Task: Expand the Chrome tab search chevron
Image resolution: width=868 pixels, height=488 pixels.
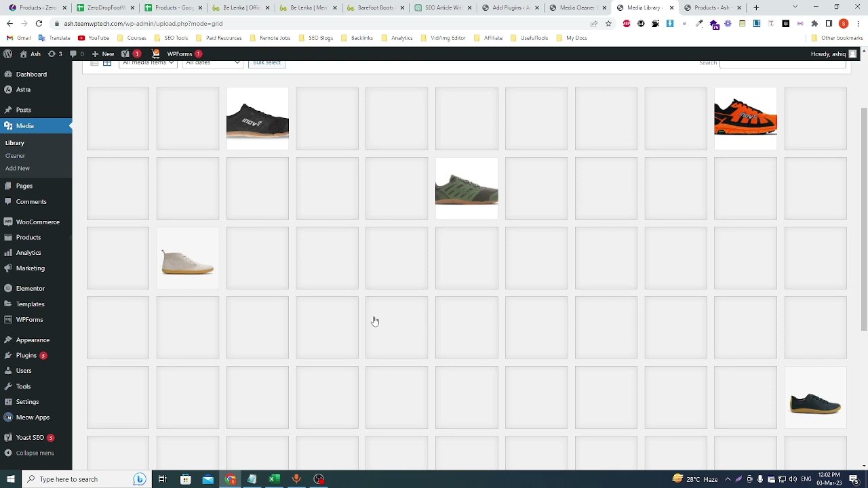Action: click(795, 7)
